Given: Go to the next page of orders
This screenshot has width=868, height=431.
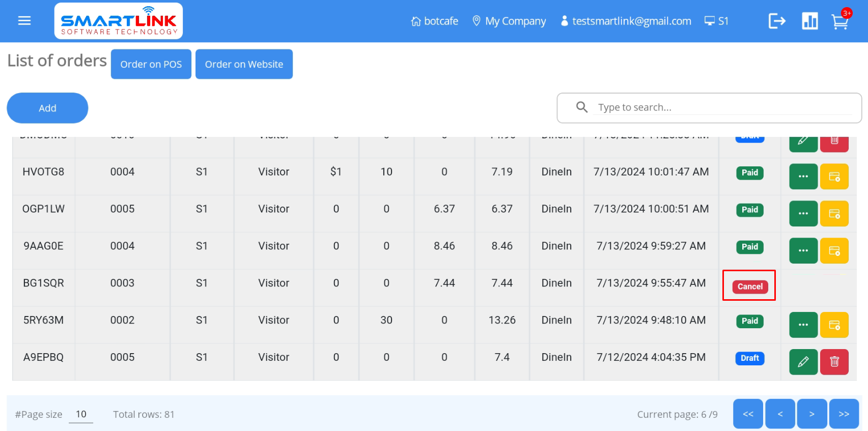Looking at the screenshot, I should [811, 414].
